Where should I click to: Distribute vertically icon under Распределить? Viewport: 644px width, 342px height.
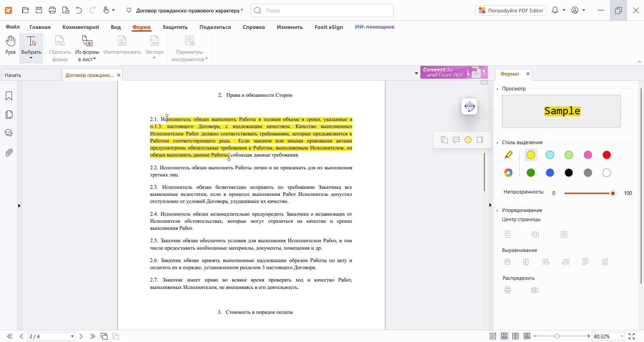(508, 290)
